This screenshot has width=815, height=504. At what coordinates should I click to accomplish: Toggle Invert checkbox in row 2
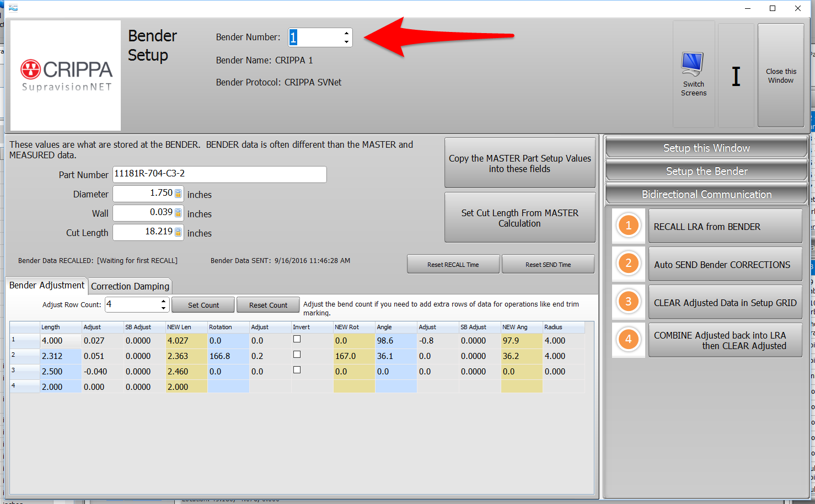coord(297,355)
